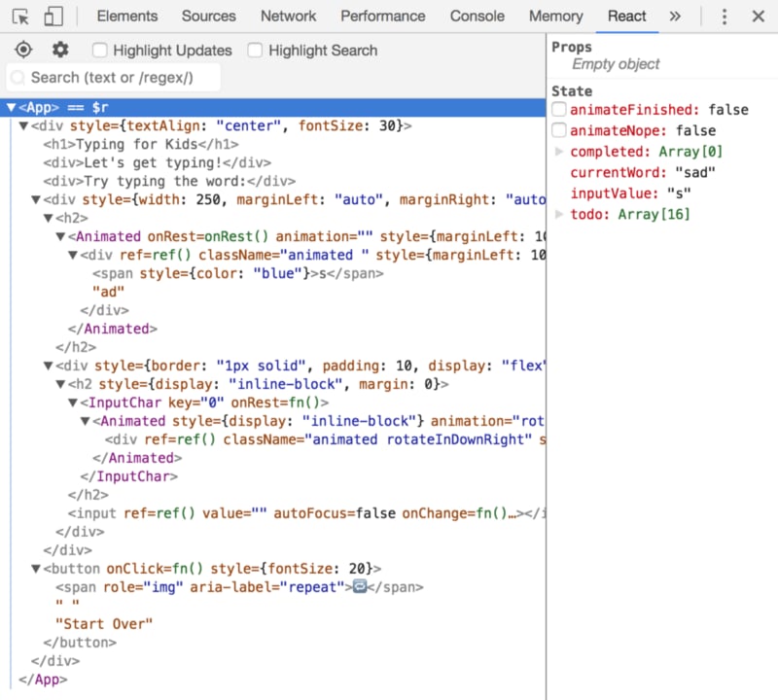
Task: Collapse the div className animated node
Action: point(73,255)
